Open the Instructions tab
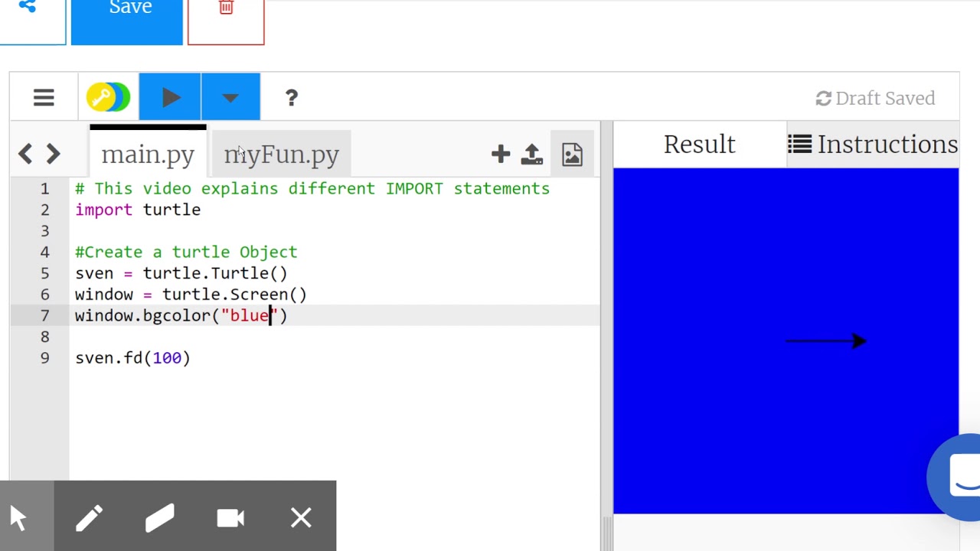 point(873,144)
